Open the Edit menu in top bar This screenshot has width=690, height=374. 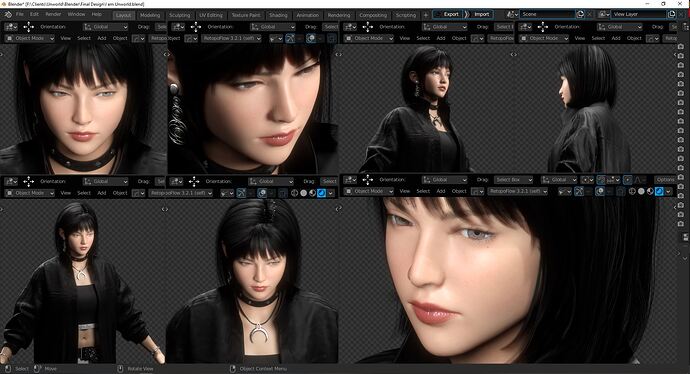pyautogui.click(x=34, y=15)
